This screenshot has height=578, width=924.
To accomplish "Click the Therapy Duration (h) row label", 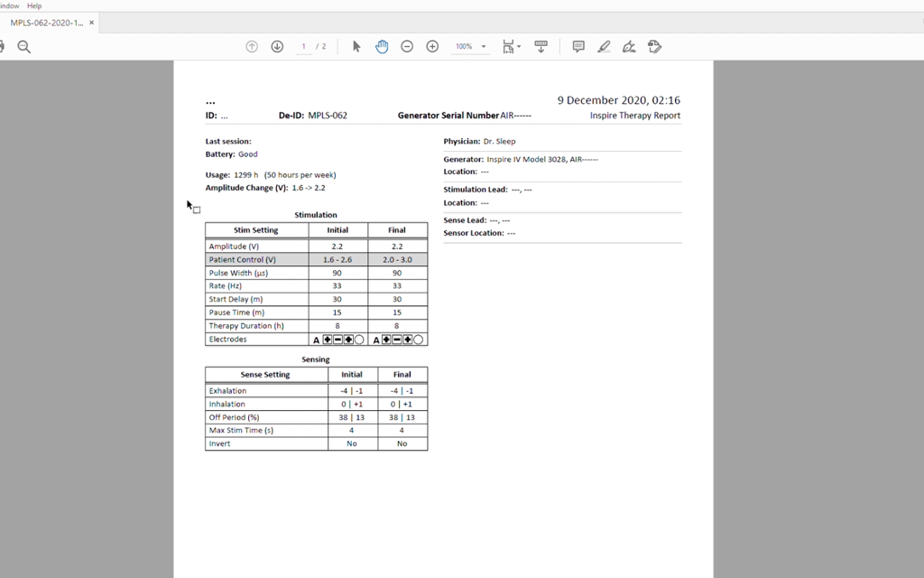I will tap(246, 326).
